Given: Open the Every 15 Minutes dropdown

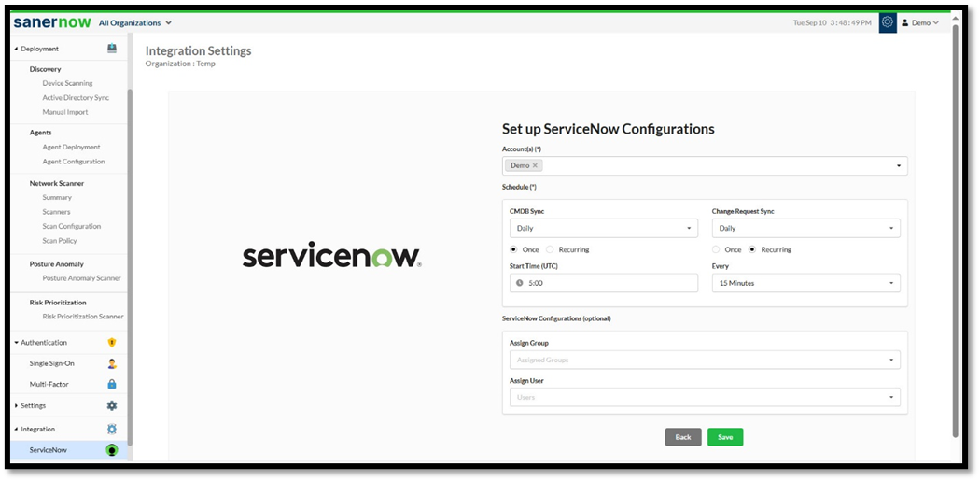Looking at the screenshot, I should tap(806, 283).
